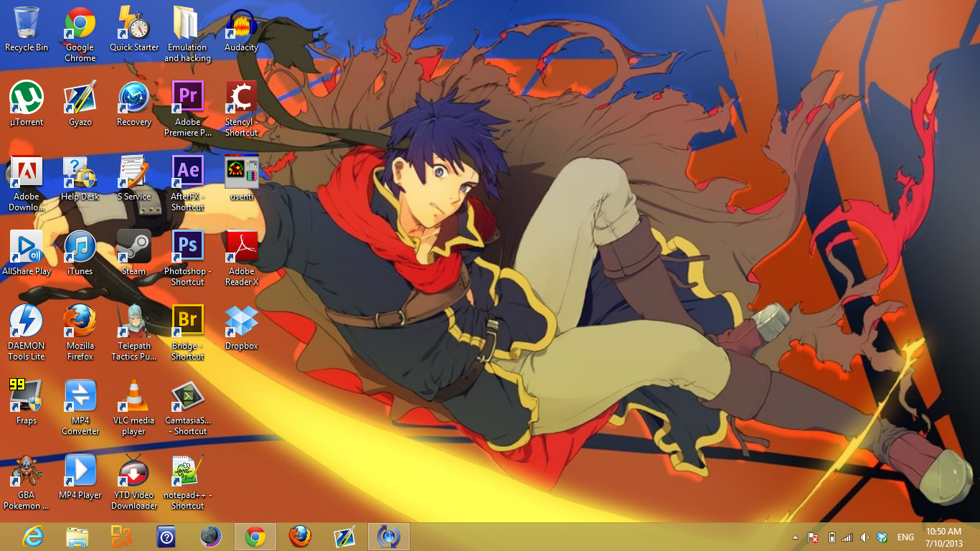The height and width of the screenshot is (551, 980).
Task: Click the battery tray icon
Action: click(832, 537)
